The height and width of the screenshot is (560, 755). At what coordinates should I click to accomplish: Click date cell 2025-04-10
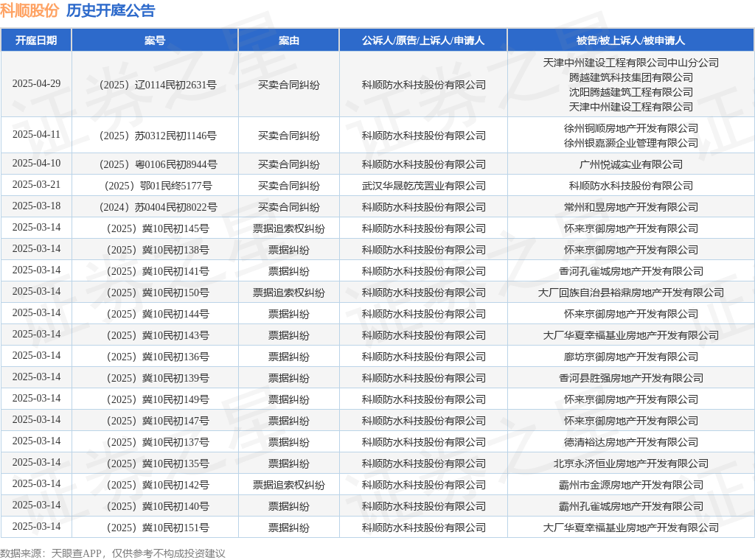coord(37,164)
